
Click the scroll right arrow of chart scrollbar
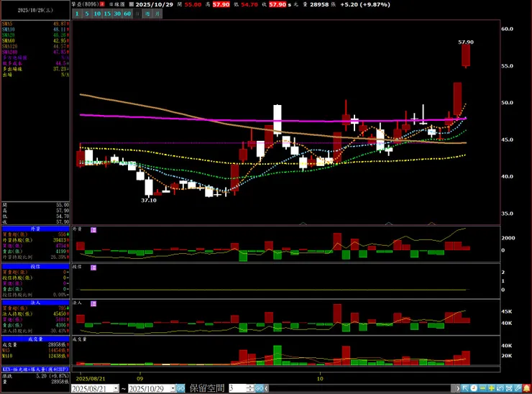pos(458,388)
